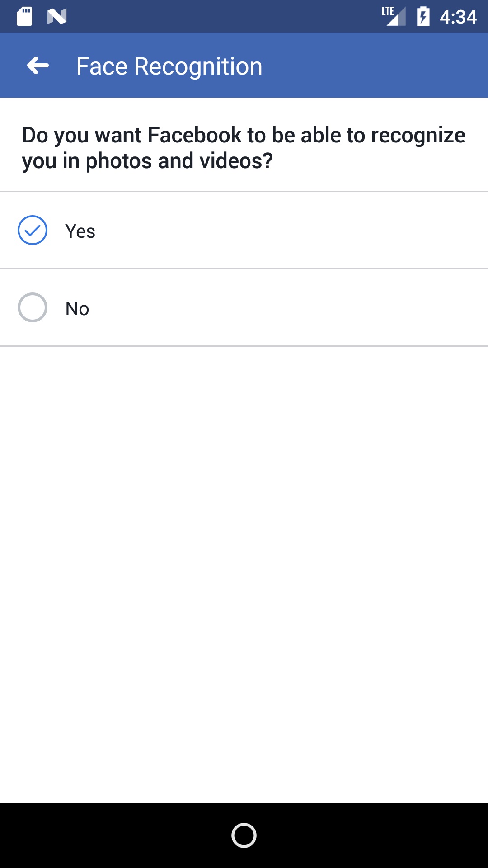The width and height of the screenshot is (488, 868).
Task: Tap the Face Recognition header title
Action: (169, 66)
